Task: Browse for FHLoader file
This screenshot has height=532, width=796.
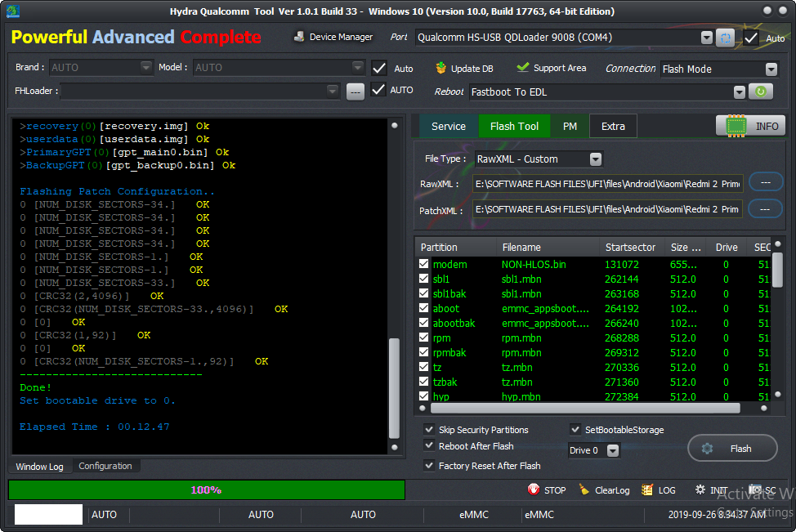Action: 356,92
